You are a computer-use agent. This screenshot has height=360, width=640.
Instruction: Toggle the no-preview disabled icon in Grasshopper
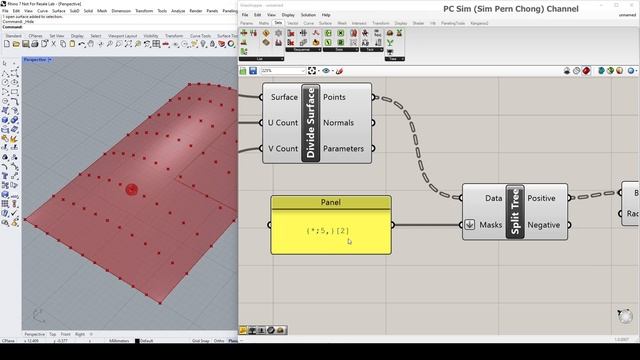point(567,71)
